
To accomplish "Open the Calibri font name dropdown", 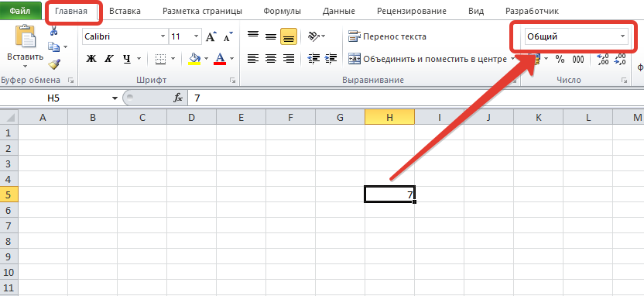I will click(125, 36).
